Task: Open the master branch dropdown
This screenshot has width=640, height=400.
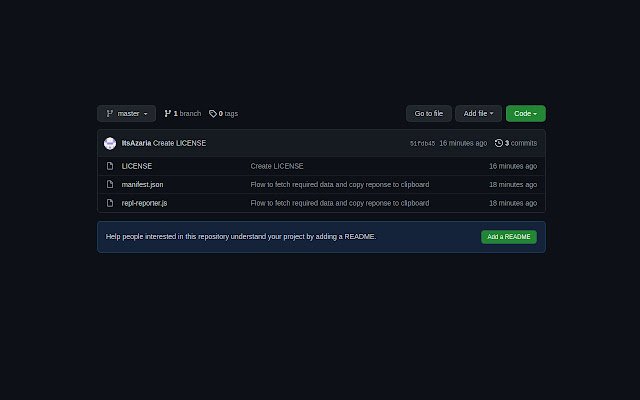Action: tap(127, 113)
